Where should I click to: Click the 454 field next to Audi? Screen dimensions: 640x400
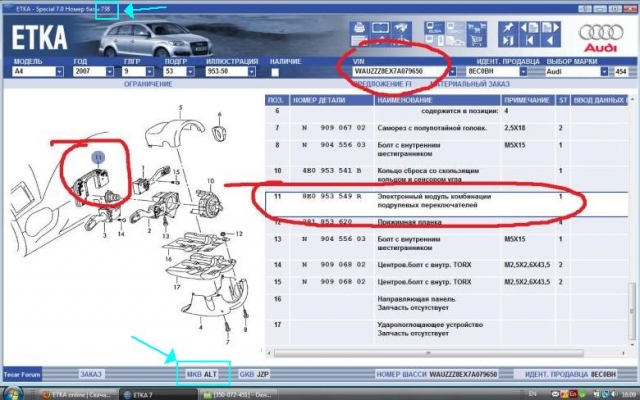point(620,72)
